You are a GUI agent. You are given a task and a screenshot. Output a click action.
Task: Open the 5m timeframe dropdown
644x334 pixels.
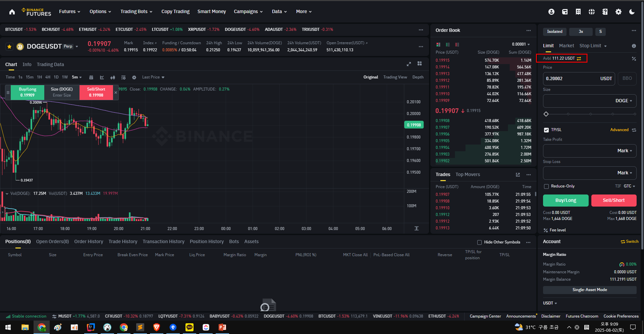point(77,77)
